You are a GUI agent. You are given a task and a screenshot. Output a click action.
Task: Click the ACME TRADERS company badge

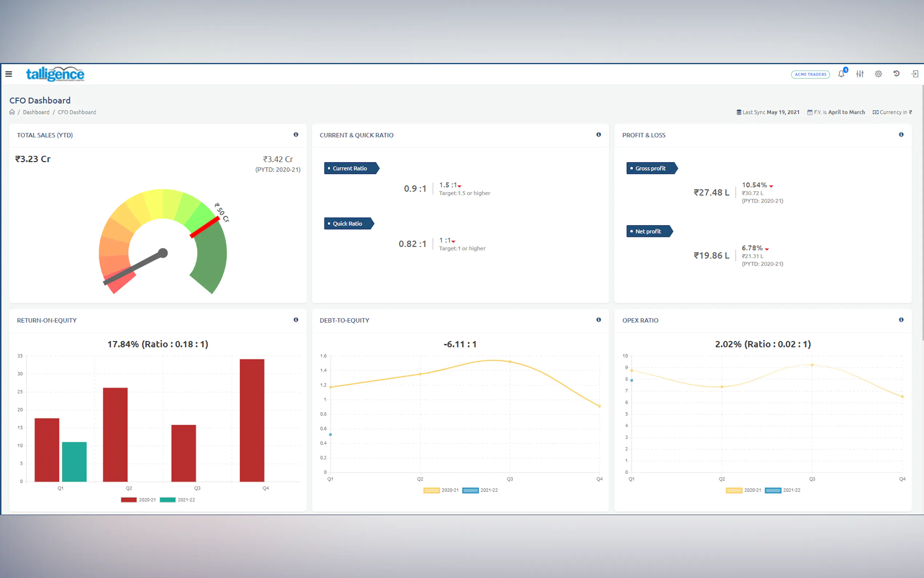click(x=810, y=75)
